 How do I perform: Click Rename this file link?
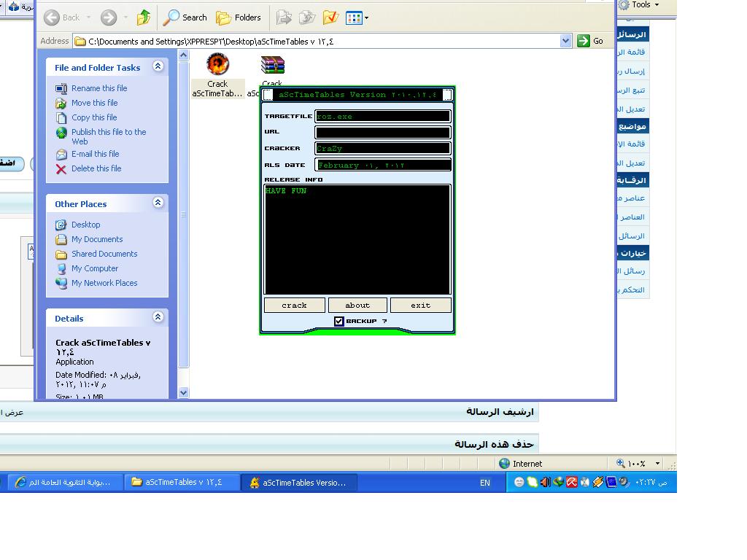(98, 88)
